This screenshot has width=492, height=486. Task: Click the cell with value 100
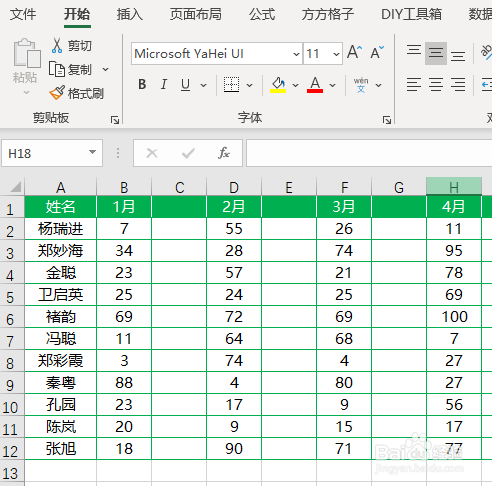[454, 317]
